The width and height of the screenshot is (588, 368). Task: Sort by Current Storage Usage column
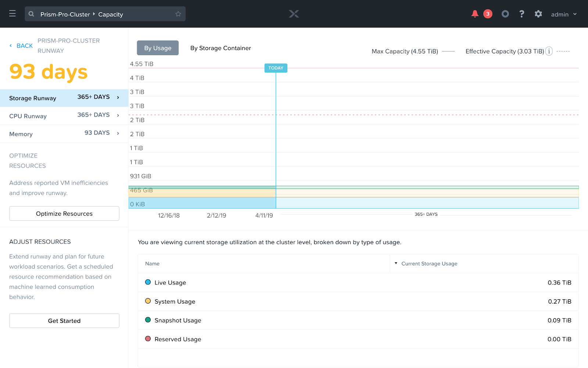429,263
